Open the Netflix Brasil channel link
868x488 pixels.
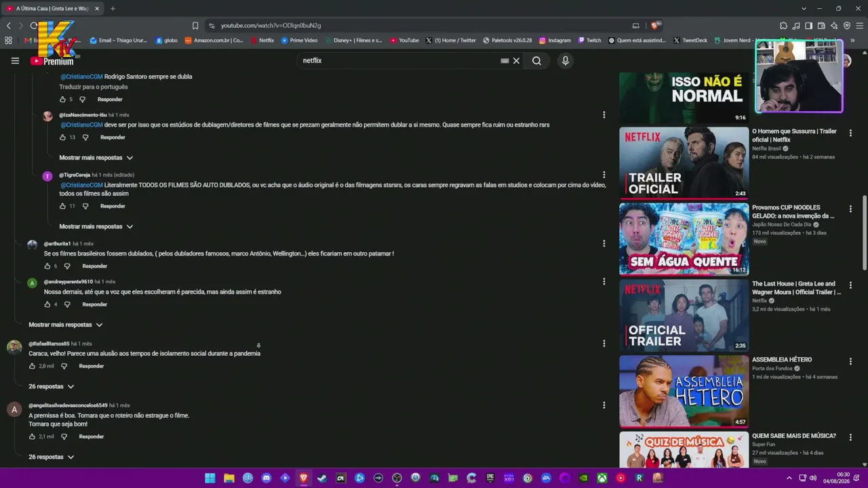tap(766, 148)
